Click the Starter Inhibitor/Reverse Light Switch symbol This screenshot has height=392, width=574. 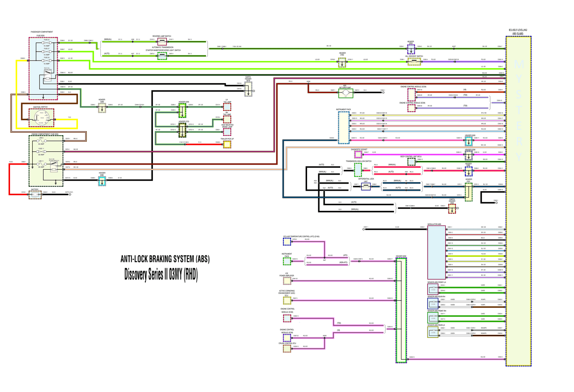click(x=162, y=56)
